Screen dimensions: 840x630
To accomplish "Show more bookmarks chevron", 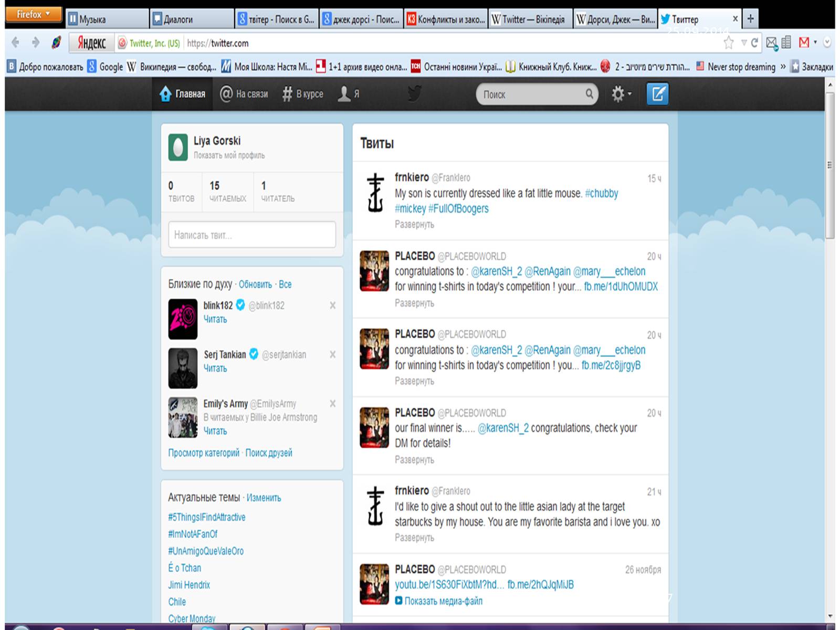I will [783, 67].
